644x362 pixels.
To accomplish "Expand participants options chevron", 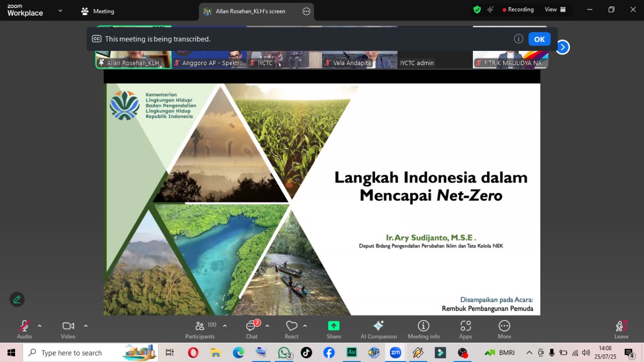I will click(225, 326).
